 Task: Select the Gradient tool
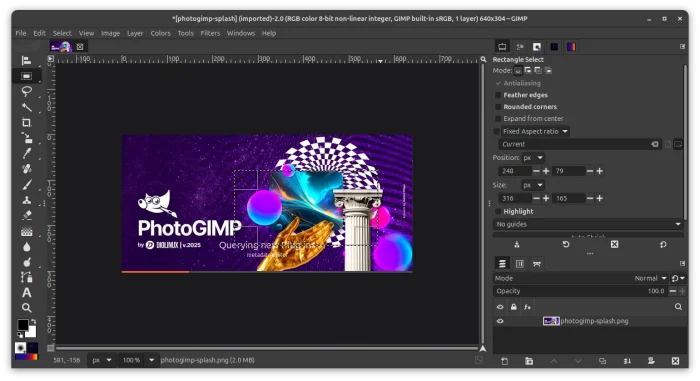(x=26, y=231)
